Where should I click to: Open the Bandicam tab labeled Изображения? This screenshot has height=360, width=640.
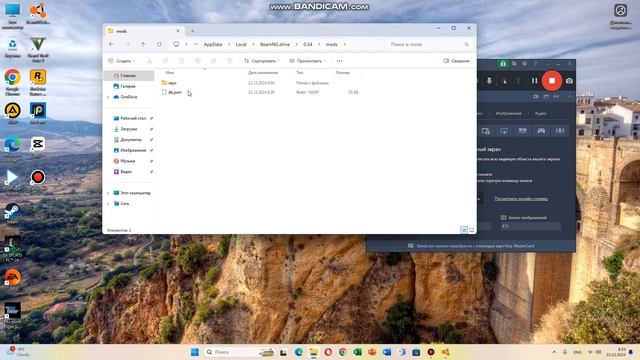(509, 113)
